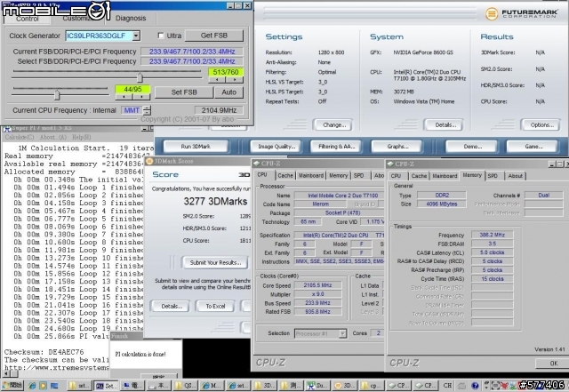569x392 pixels.
Task: Click the CPU-Z Memory window title icon
Action: pos(391,164)
